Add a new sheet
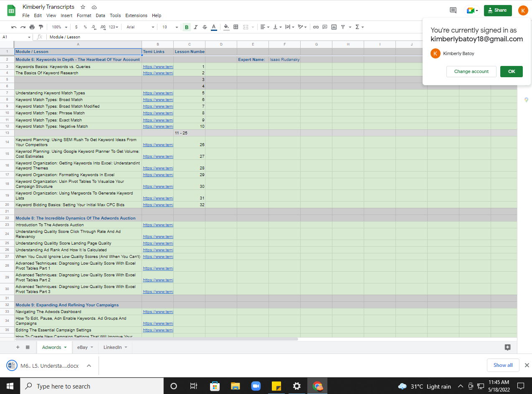 tap(18, 347)
